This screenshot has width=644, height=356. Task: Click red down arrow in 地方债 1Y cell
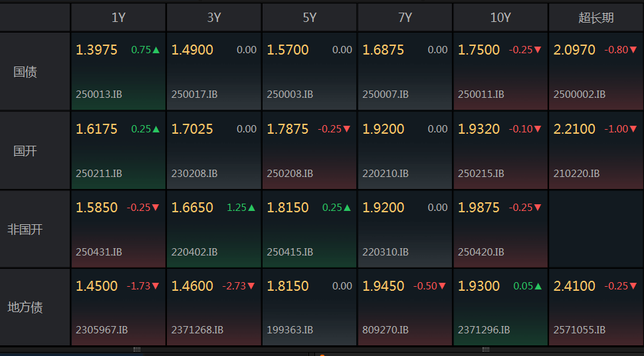click(156, 286)
